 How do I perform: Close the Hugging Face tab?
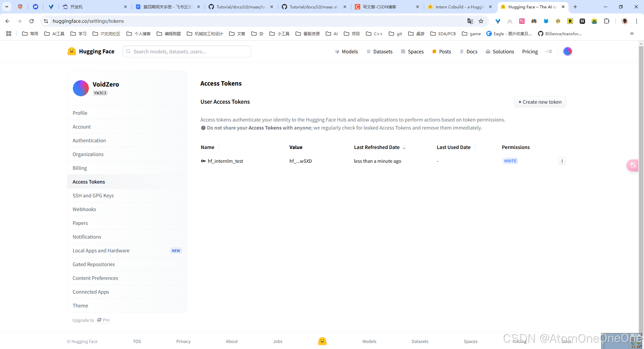click(x=563, y=7)
